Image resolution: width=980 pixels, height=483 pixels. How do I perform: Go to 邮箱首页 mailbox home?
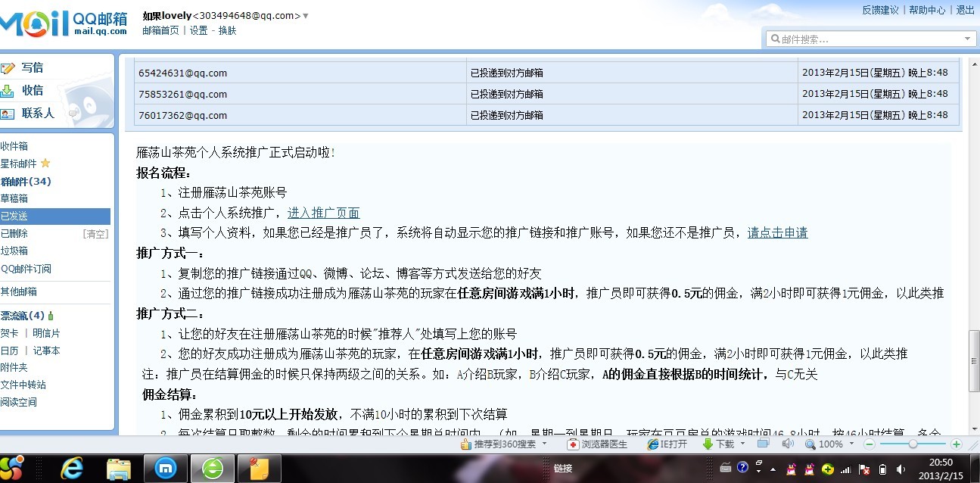[160, 31]
